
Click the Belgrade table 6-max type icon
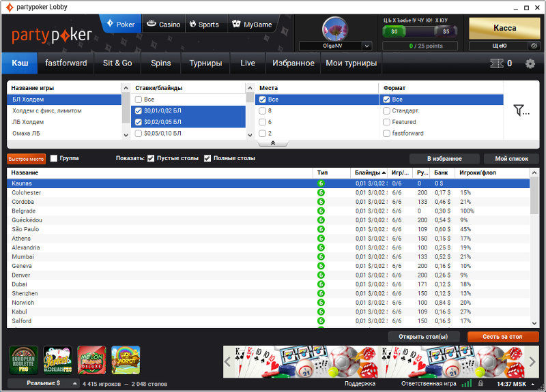click(321, 211)
